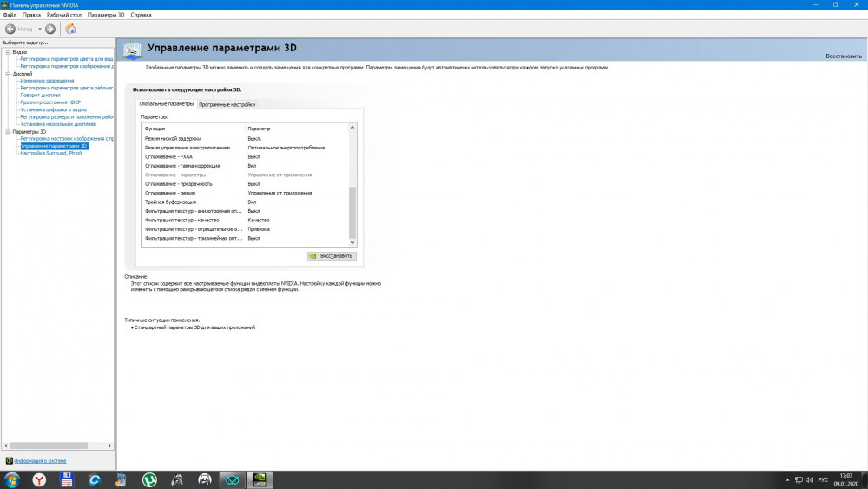This screenshot has width=868, height=489.
Task: Open the Файл menu
Action: click(10, 15)
